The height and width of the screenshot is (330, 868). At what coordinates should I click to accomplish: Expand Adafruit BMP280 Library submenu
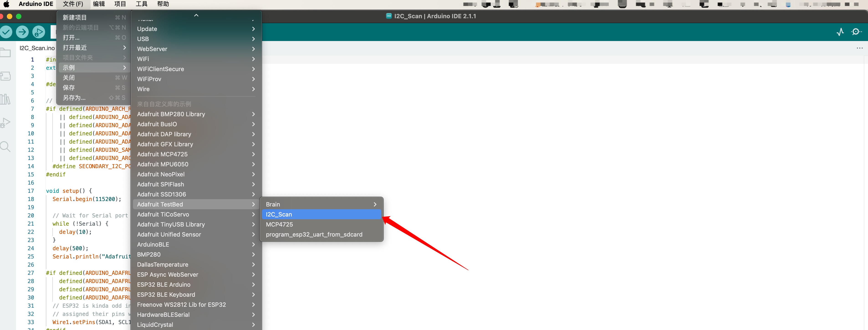(196, 114)
